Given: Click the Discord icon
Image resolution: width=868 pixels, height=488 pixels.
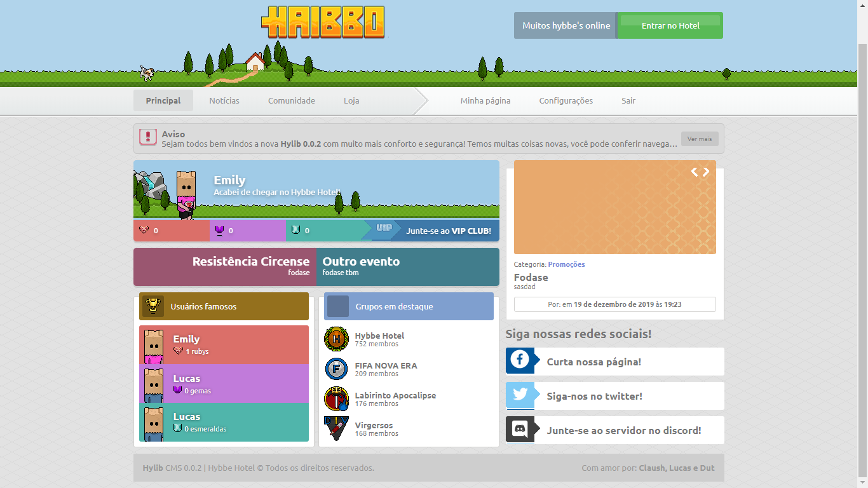Looking at the screenshot, I should point(520,429).
